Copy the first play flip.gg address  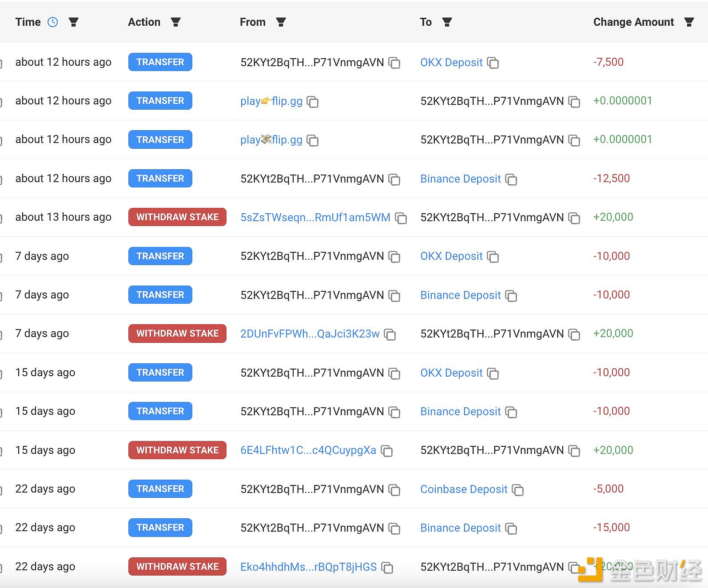(313, 102)
